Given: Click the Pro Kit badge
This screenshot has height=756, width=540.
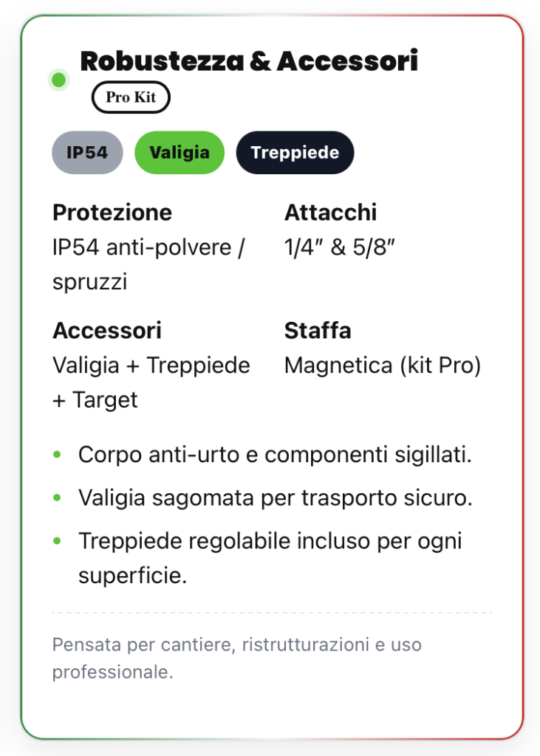Looking at the screenshot, I should point(131,97).
